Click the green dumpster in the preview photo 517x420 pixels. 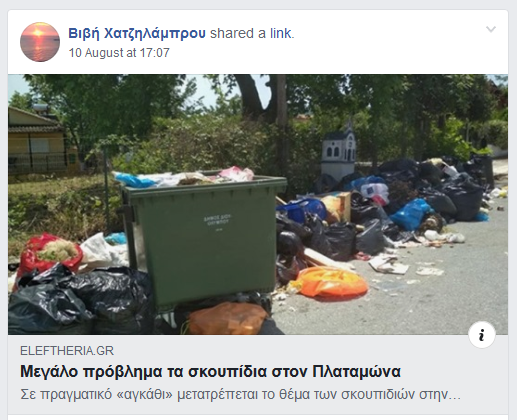203,240
